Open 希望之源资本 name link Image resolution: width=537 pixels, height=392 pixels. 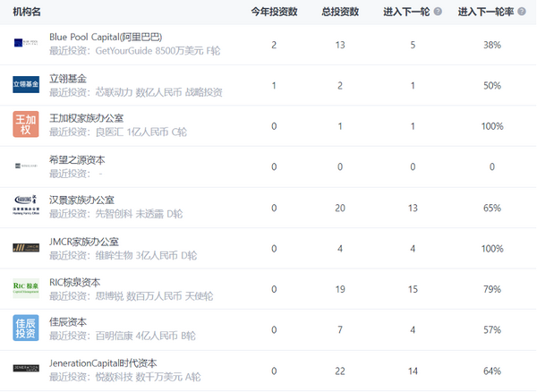[77, 160]
